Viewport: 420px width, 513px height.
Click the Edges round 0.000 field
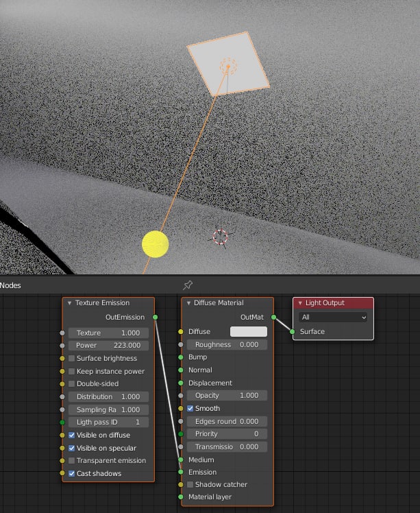coord(227,421)
